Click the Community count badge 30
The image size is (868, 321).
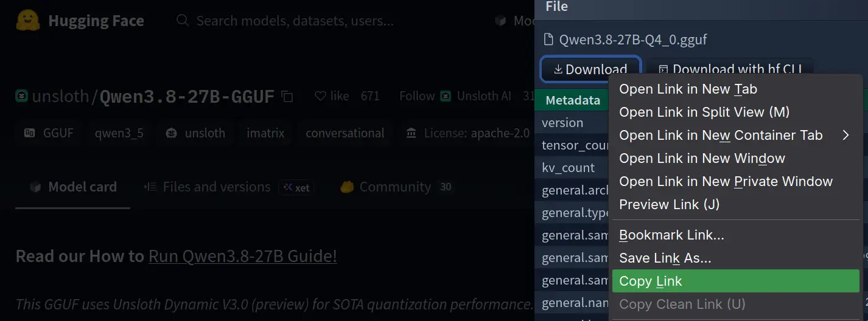click(446, 187)
